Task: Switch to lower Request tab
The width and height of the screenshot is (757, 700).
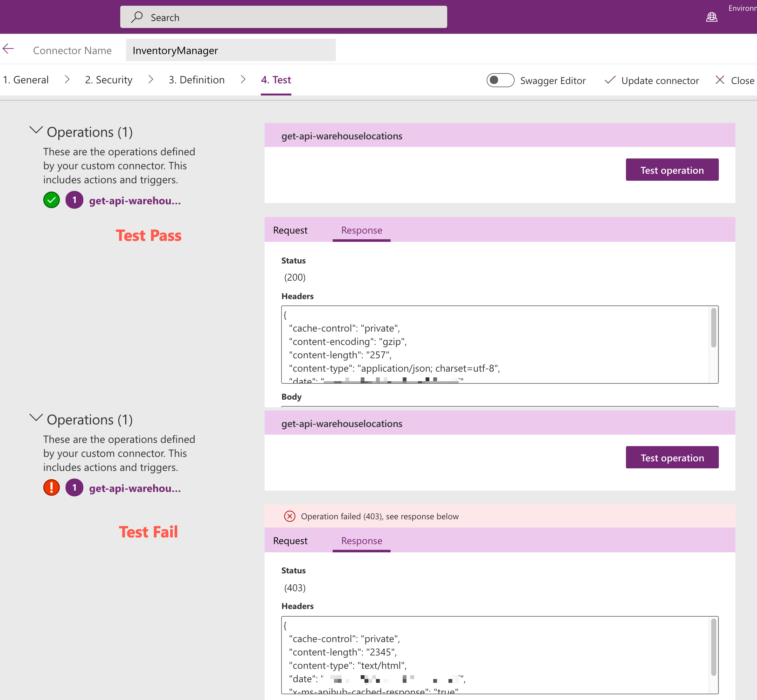Action: click(290, 541)
